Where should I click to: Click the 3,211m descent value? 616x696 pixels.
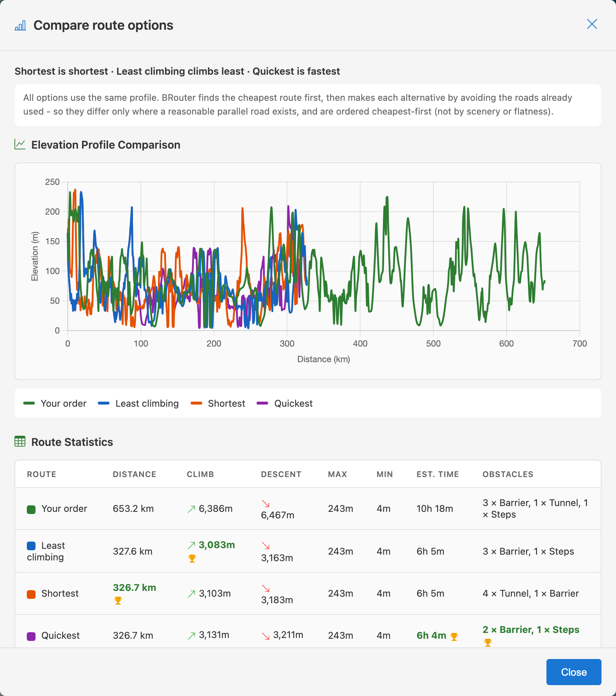pos(288,635)
